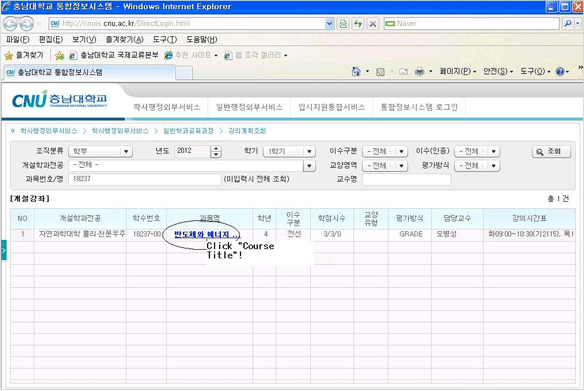Open the 충남대학교 국제교류본부 favorite link
Image resolution: width=584 pixels, height=391 pixels.
click(x=114, y=55)
